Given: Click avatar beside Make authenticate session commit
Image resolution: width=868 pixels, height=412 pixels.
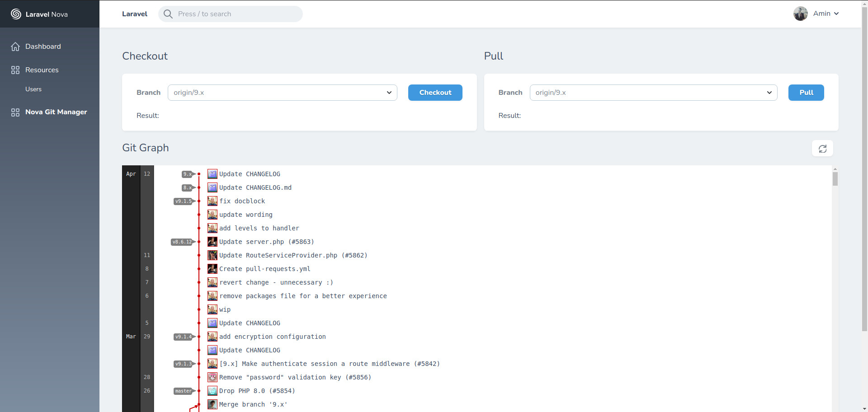Looking at the screenshot, I should click(212, 364).
